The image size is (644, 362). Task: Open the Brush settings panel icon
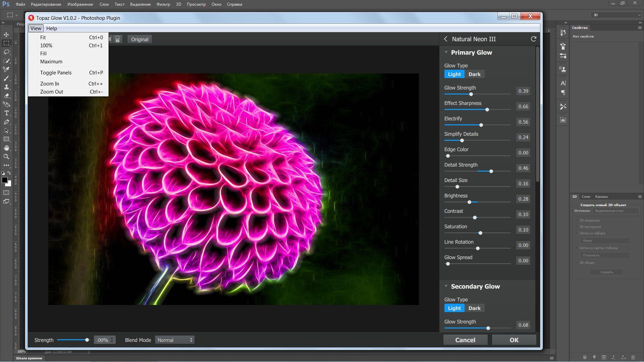coord(563,56)
